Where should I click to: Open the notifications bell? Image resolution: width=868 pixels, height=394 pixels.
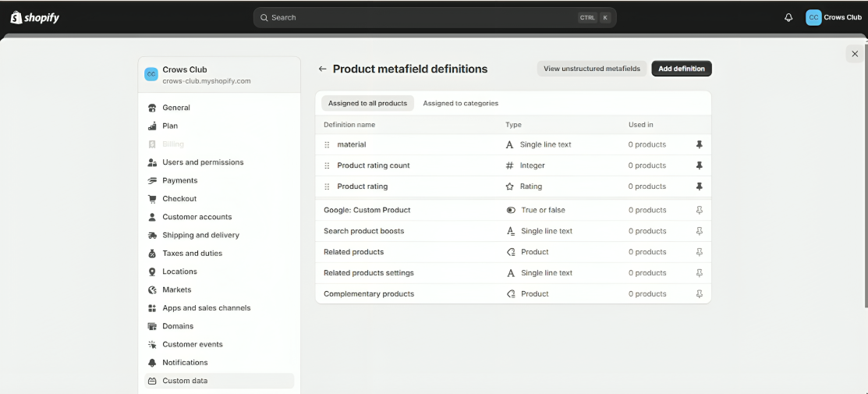(788, 18)
